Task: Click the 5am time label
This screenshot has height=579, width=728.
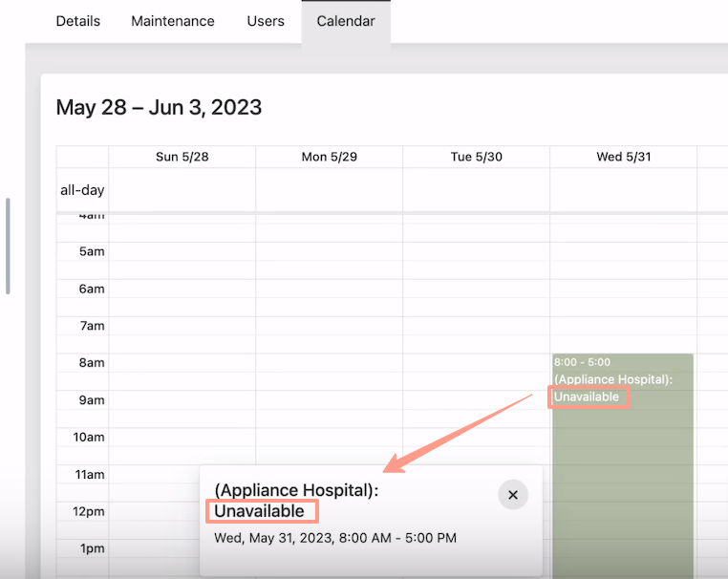Action: point(92,251)
